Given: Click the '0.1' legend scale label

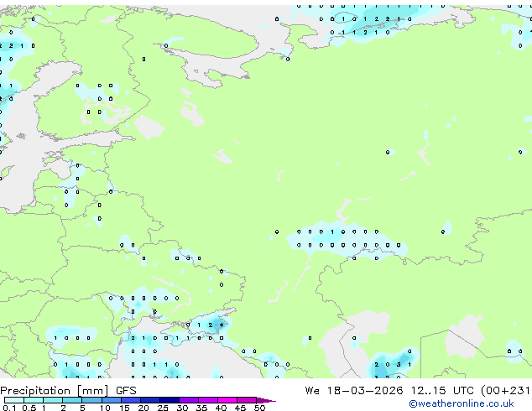Looking at the screenshot, I should [x=10, y=408].
